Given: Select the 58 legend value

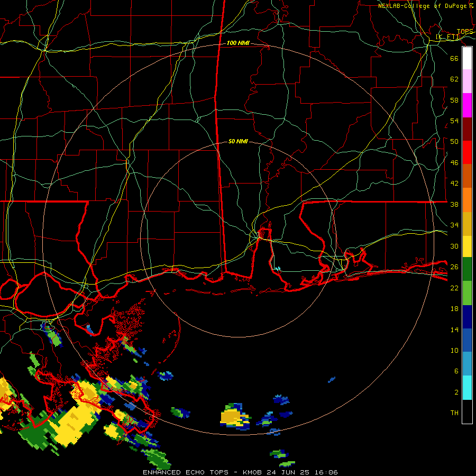Looking at the screenshot, I should (454, 100).
